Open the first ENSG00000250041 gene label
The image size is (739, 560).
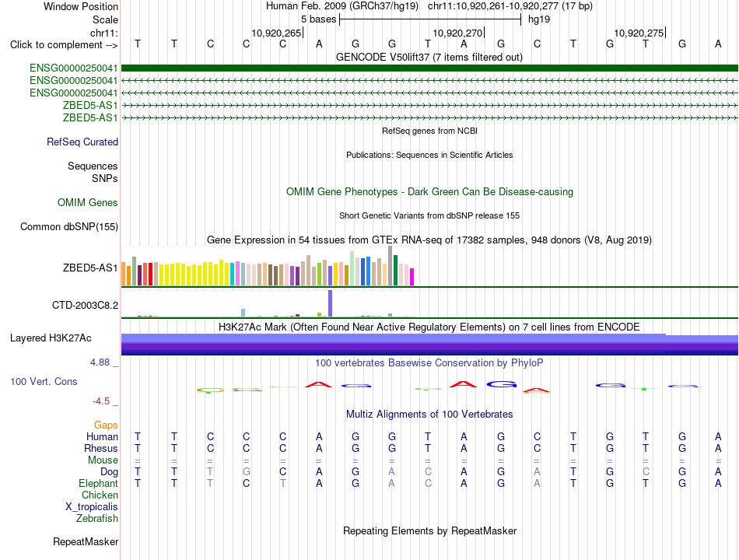click(x=74, y=68)
